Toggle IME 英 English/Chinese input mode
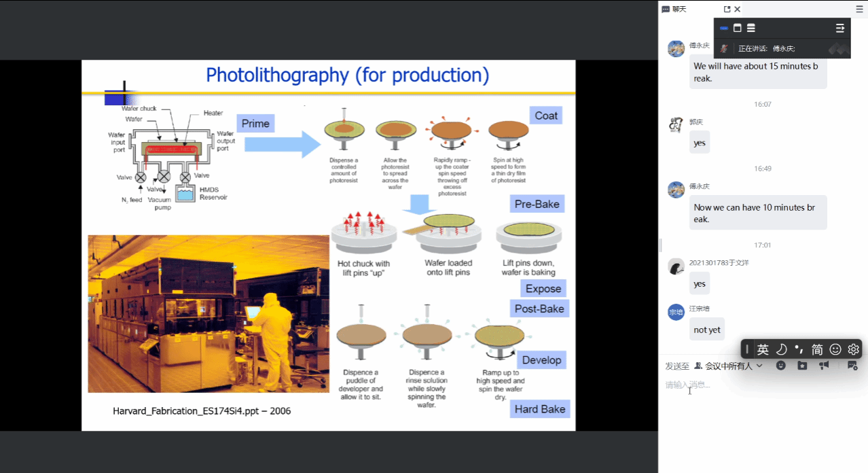868x473 pixels. pyautogui.click(x=763, y=349)
